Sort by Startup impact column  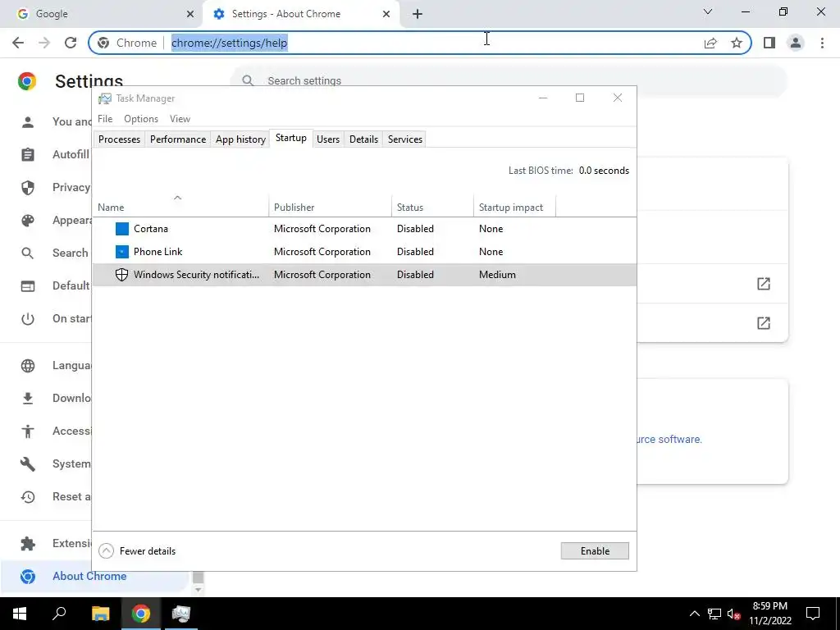(514, 208)
